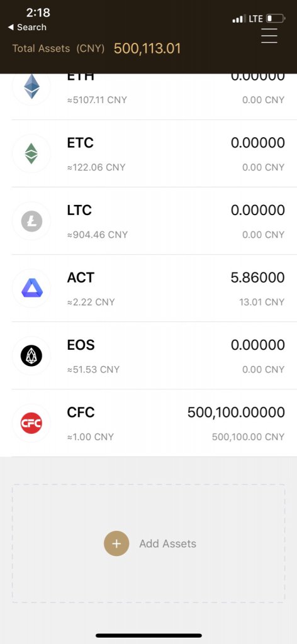
Task: Click the Add Assets label
Action: click(167, 543)
